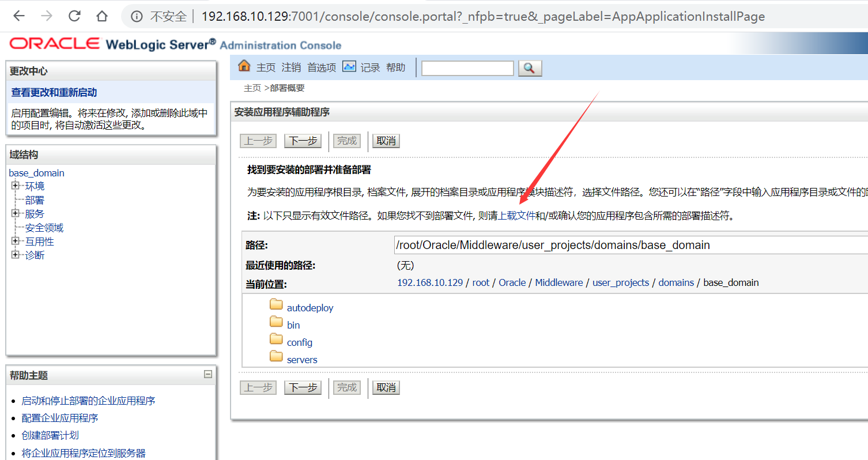This screenshot has height=460, width=868.
Task: Click the top 取消 button
Action: [x=386, y=141]
